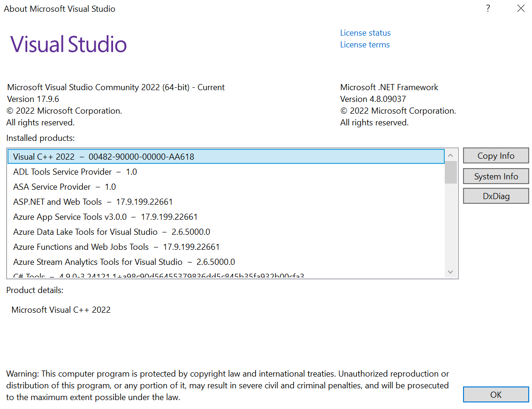The height and width of the screenshot is (409, 532).
Task: Open the License status link
Action: (365, 33)
